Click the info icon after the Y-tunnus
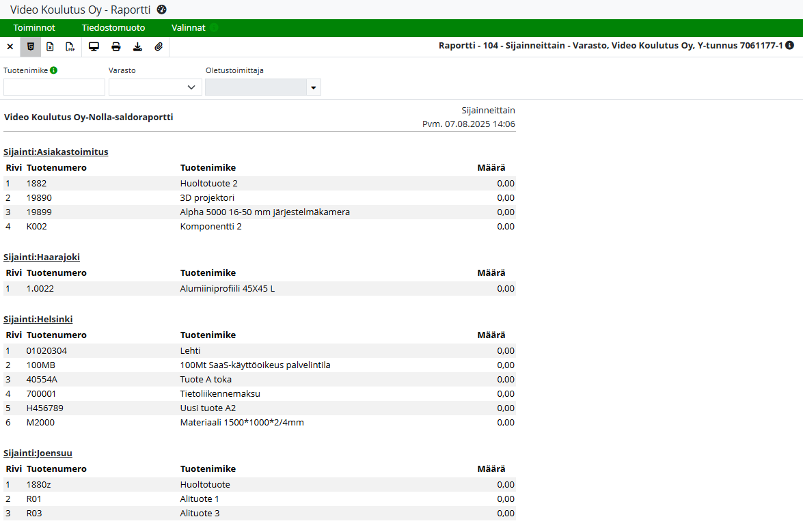This screenshot has height=532, width=803. [x=790, y=45]
